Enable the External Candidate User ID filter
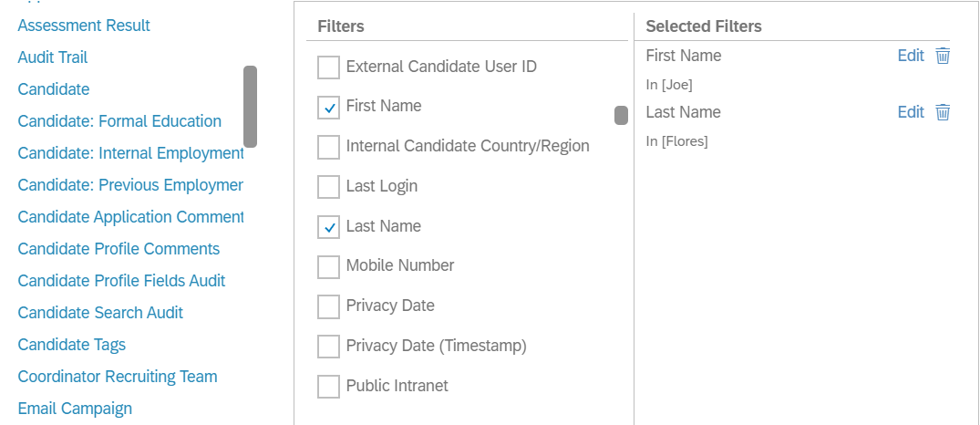 (329, 67)
